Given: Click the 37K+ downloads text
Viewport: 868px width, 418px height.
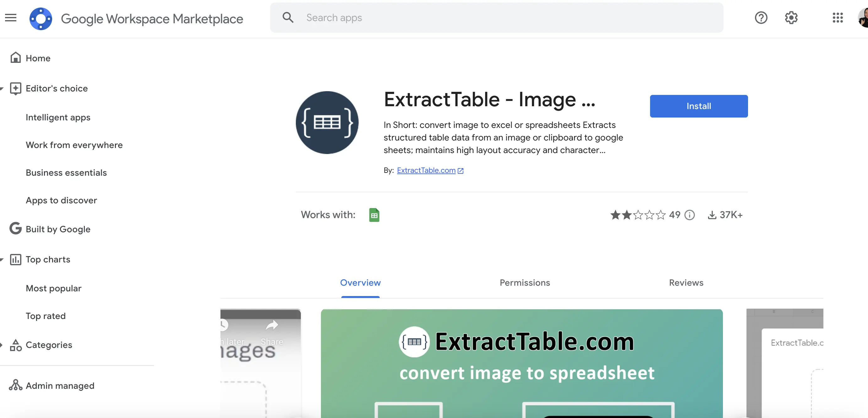Looking at the screenshot, I should tap(731, 215).
